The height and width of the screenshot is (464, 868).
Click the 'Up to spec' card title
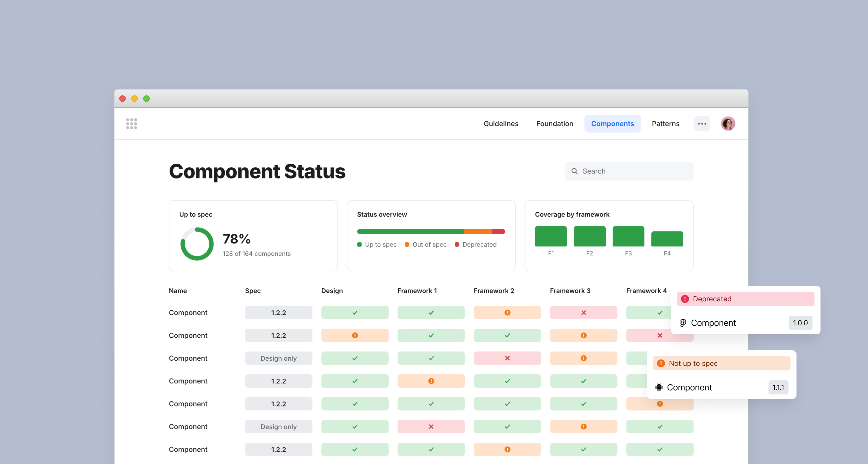tap(195, 214)
